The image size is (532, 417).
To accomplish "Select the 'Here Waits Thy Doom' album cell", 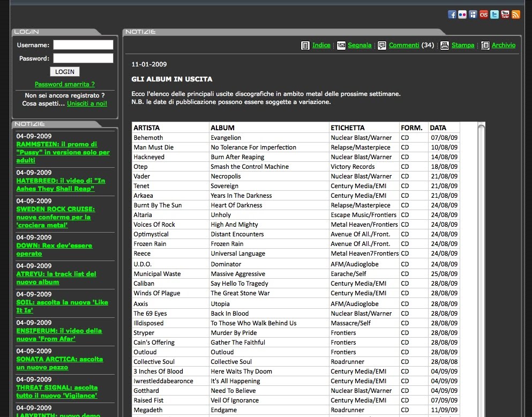I will 269,371.
